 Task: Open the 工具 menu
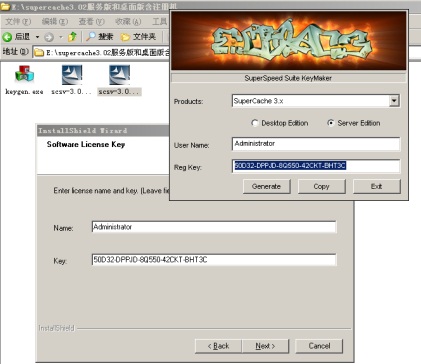coord(160,22)
